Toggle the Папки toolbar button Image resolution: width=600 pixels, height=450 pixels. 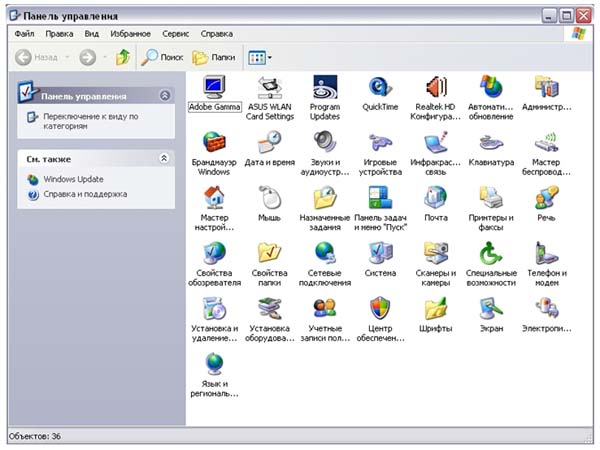click(213, 58)
